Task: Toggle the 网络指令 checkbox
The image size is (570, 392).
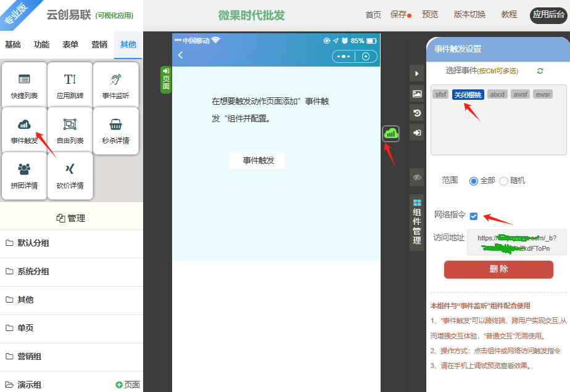Action: point(474,216)
